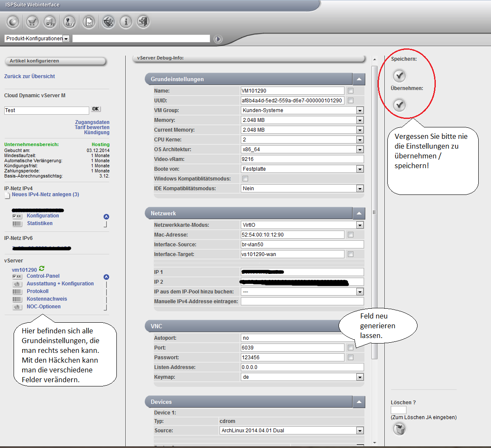Click the Speichern checkmark icon
This screenshot has height=448, width=491.
pos(399,76)
